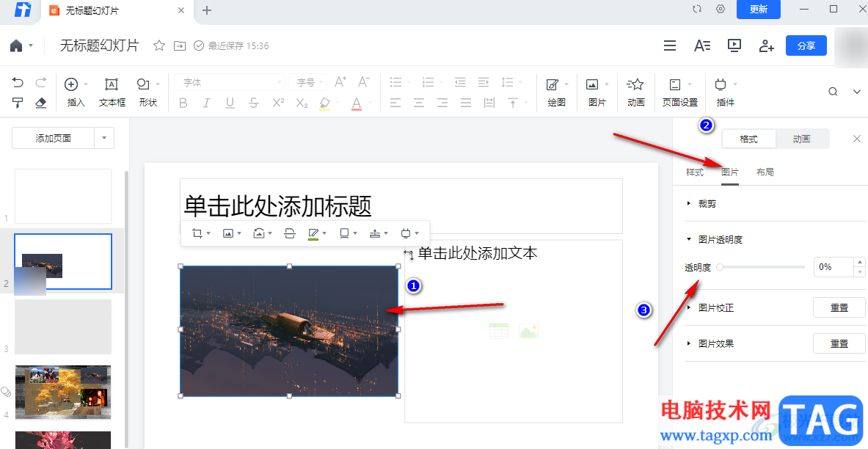The image size is (868, 449).
Task: Click the Update (更新) button
Action: pos(759,10)
